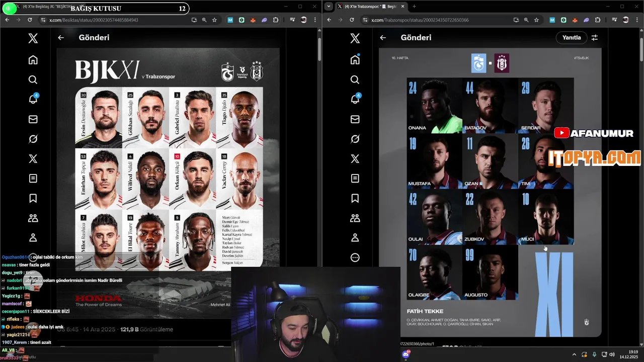Bookmark the Trabzonspor page with star icon
Image resolution: width=644 pixels, height=362 pixels.
536,20
